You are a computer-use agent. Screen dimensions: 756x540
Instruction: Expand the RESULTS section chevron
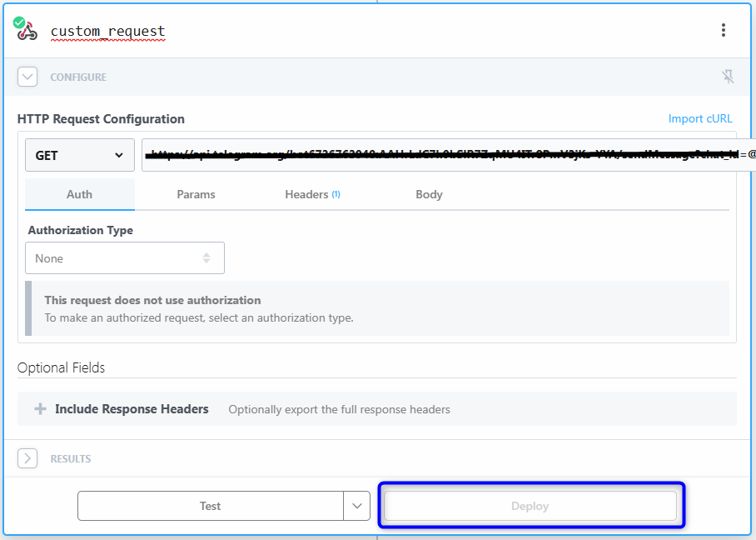pyautogui.click(x=27, y=458)
